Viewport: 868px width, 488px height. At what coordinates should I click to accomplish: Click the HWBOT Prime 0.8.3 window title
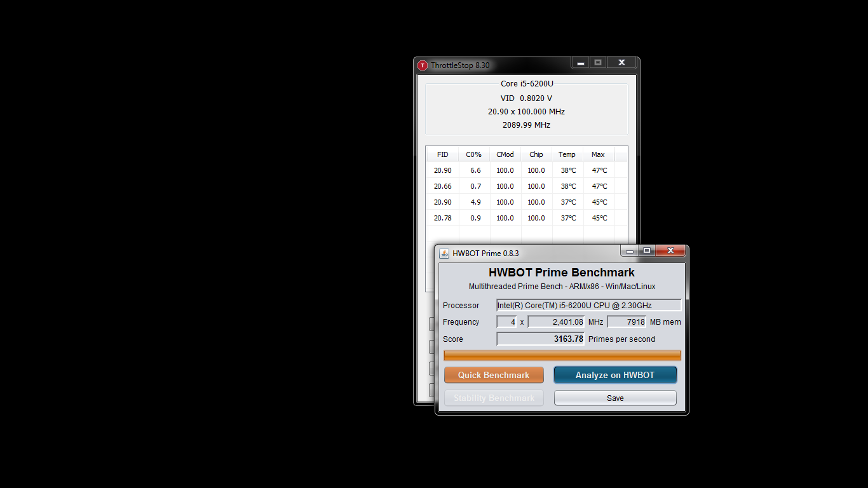coord(485,253)
